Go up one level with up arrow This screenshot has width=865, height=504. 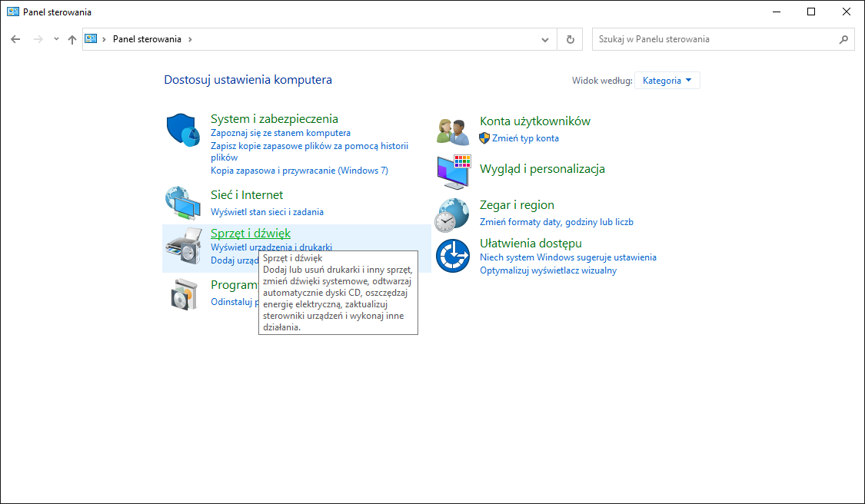[72, 39]
